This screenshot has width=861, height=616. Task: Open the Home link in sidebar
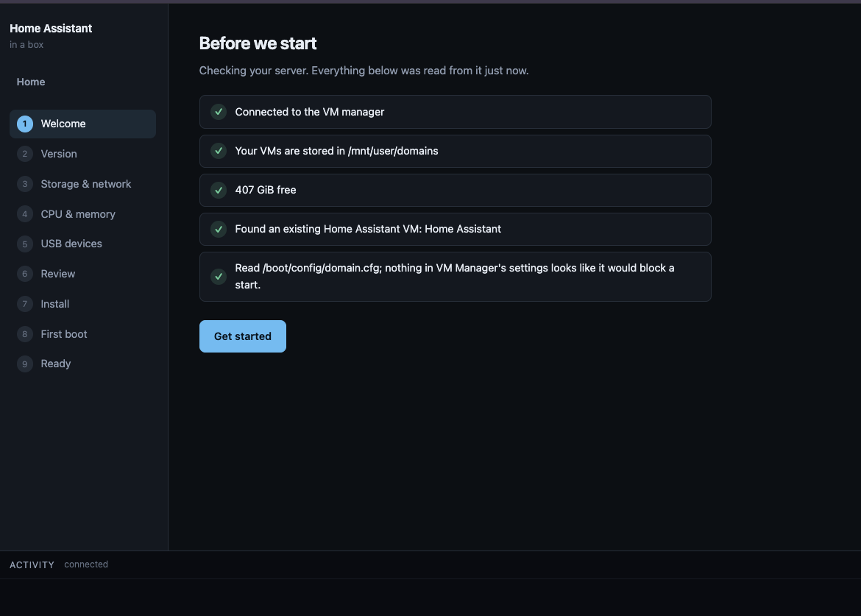click(x=31, y=82)
